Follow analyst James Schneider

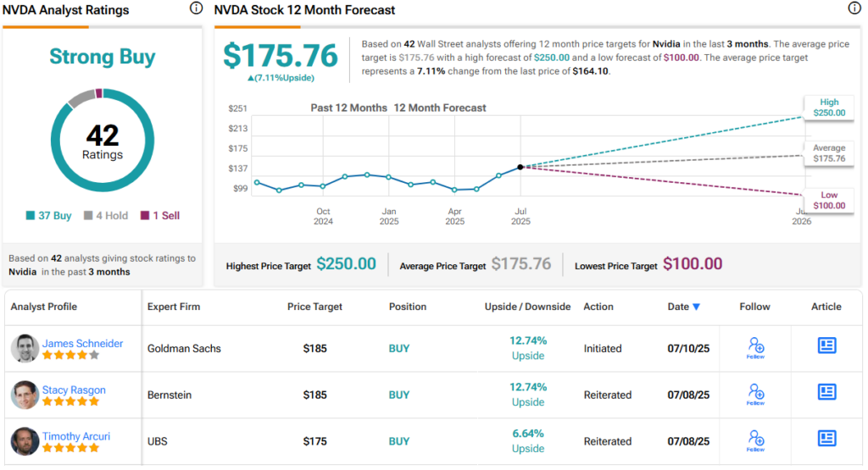(x=755, y=347)
